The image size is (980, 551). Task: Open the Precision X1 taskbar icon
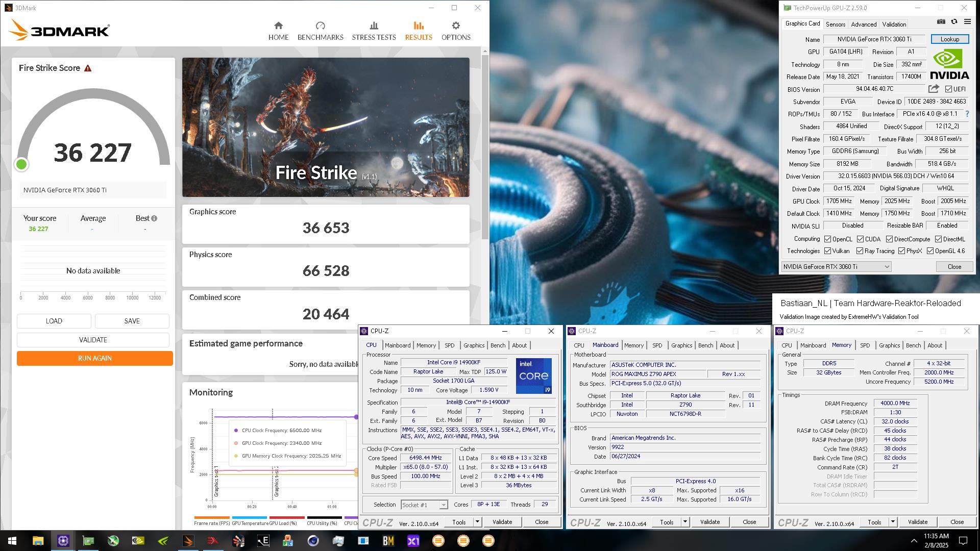(x=413, y=541)
